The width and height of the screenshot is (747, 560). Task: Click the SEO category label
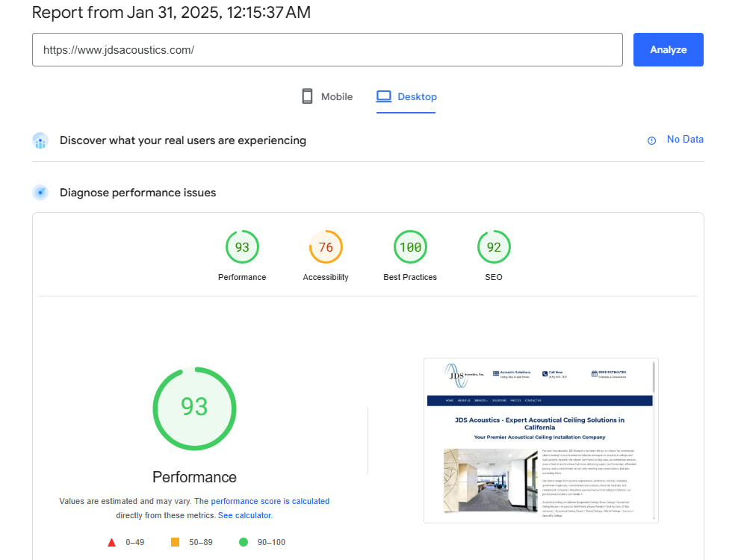(x=494, y=277)
